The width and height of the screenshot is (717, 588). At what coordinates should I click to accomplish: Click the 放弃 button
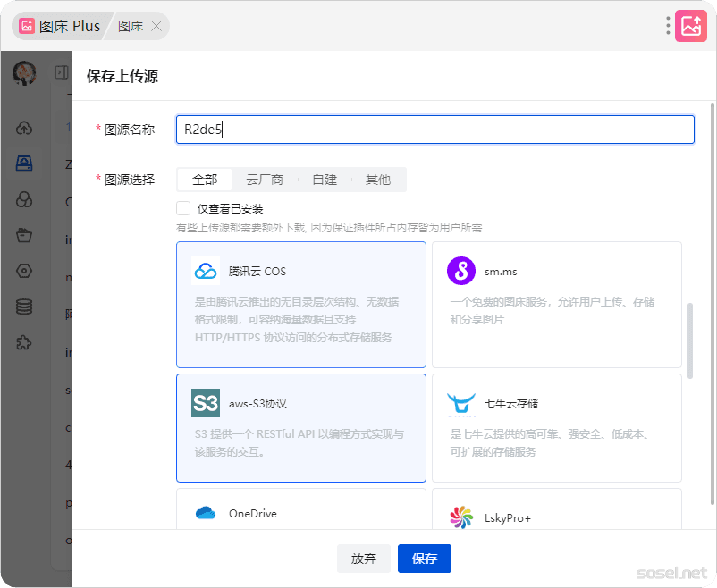tap(364, 559)
